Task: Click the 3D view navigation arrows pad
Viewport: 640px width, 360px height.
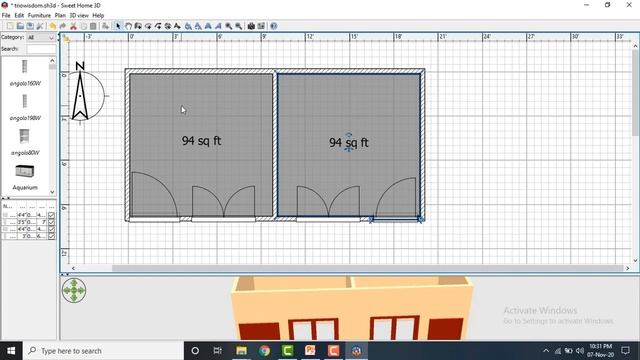Action: coord(74,290)
